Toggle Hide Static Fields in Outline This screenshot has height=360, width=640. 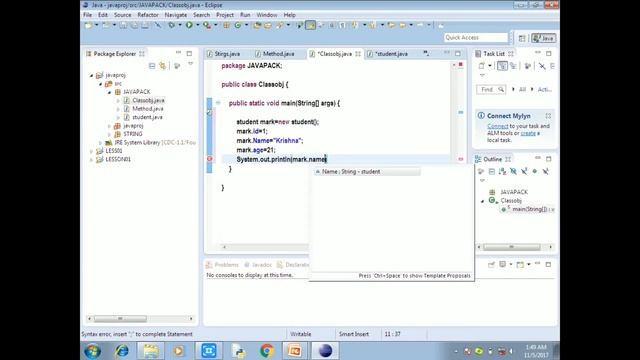[524, 171]
